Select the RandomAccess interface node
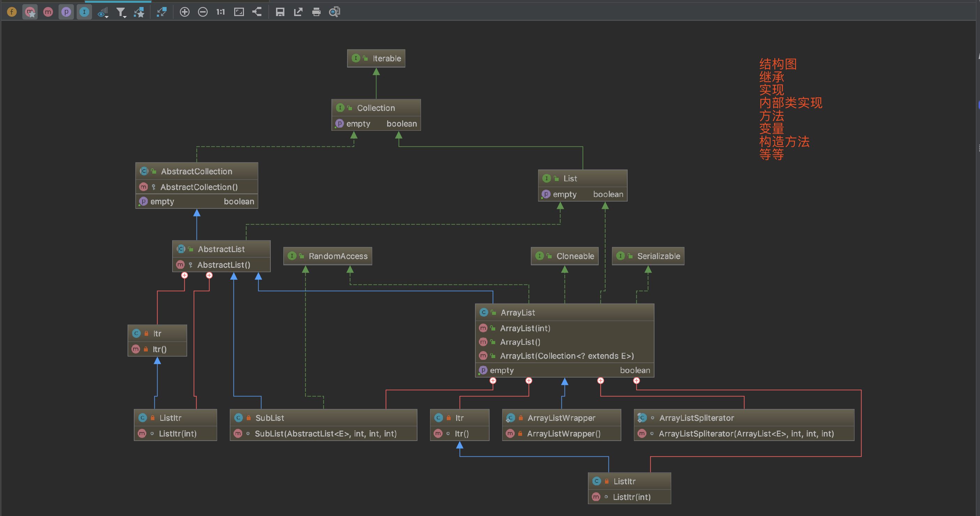The width and height of the screenshot is (980, 516). [338, 256]
